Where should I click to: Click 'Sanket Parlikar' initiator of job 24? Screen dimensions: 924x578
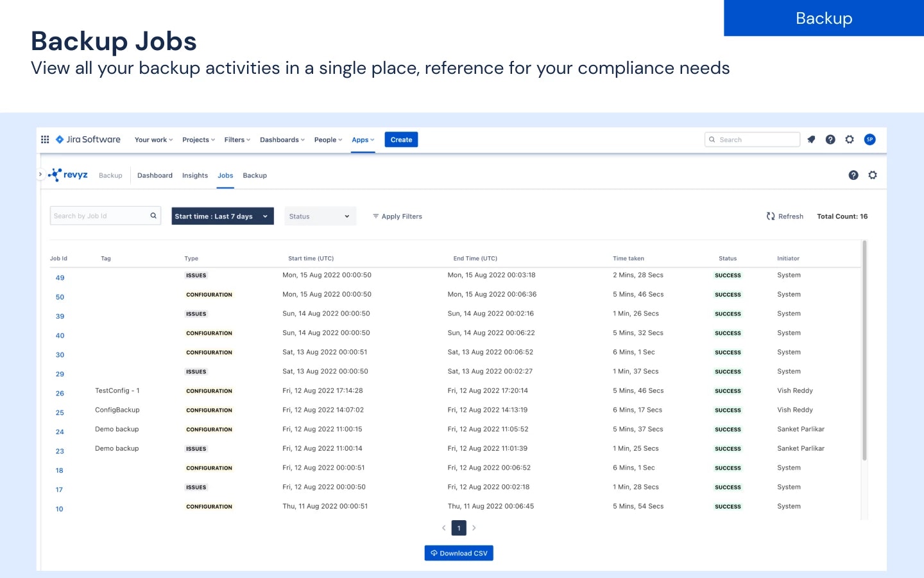(801, 429)
